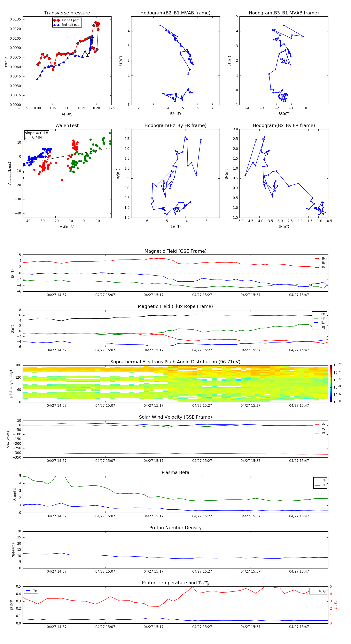Image resolution: width=351 pixels, height=644 pixels.
Task: Click the 'pitch angle (deg)' axis label
Action: [x=11, y=384]
